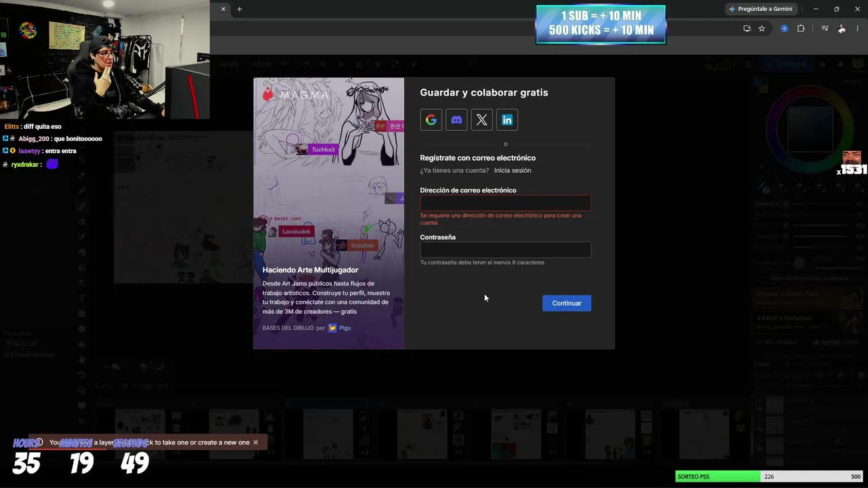Click 'Regístrate con correo electrónico' text

(477, 158)
